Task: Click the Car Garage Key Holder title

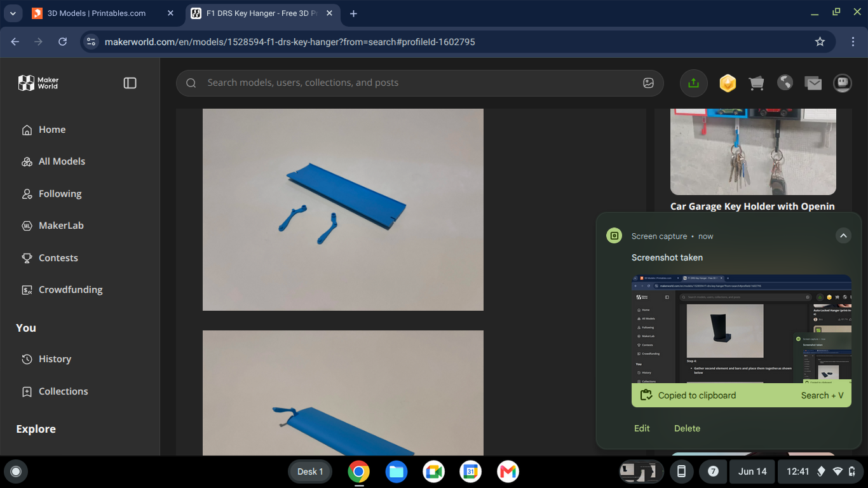Action: point(752,207)
